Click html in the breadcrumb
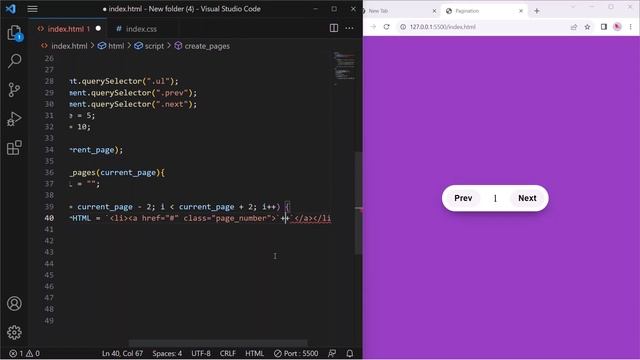This screenshot has width=640, height=360. coord(116,46)
